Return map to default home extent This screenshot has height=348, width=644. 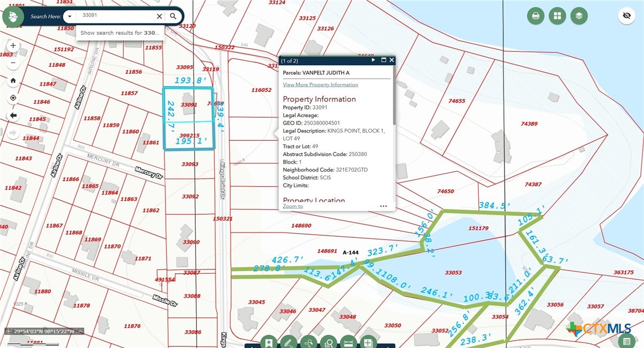coord(13,81)
